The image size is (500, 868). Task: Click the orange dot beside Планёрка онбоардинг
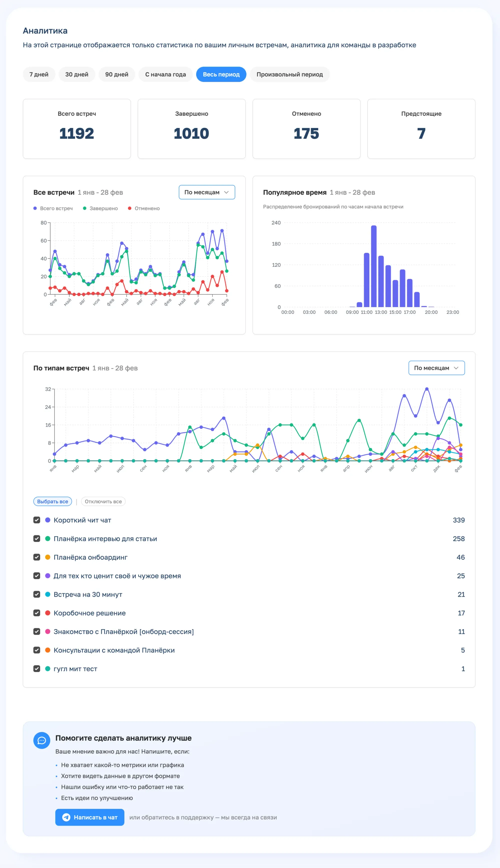point(48,557)
